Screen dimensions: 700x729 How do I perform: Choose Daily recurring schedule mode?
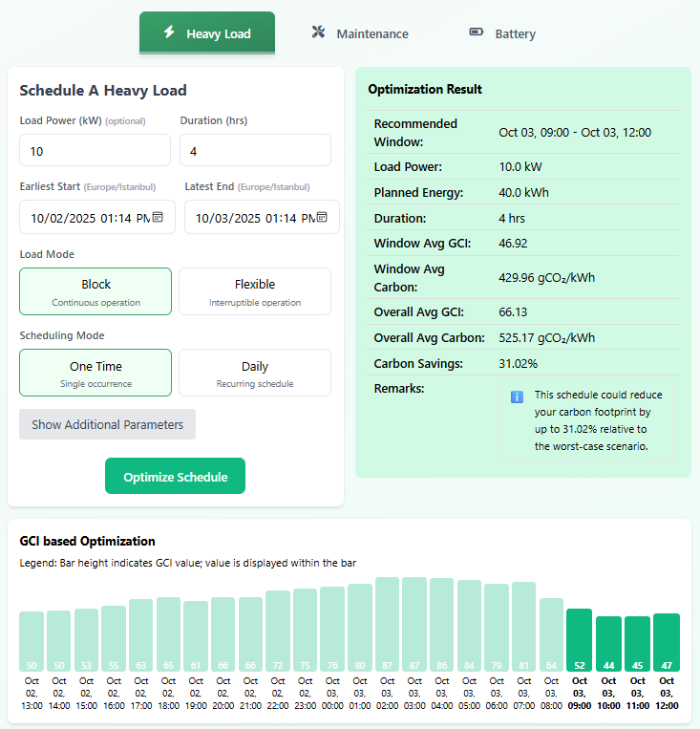(x=255, y=373)
